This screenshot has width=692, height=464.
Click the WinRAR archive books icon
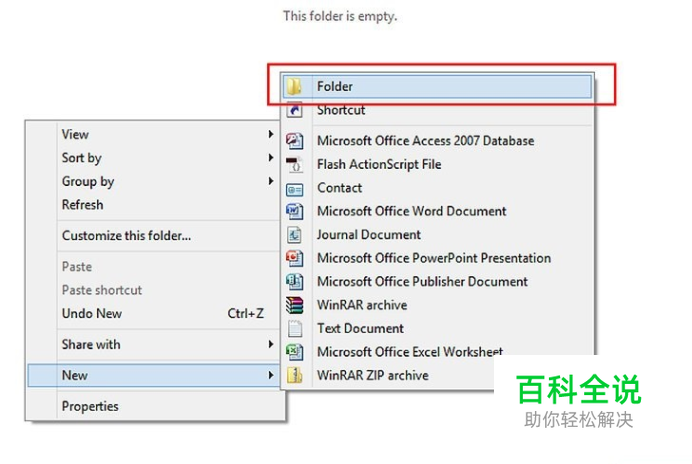pyautogui.click(x=294, y=305)
